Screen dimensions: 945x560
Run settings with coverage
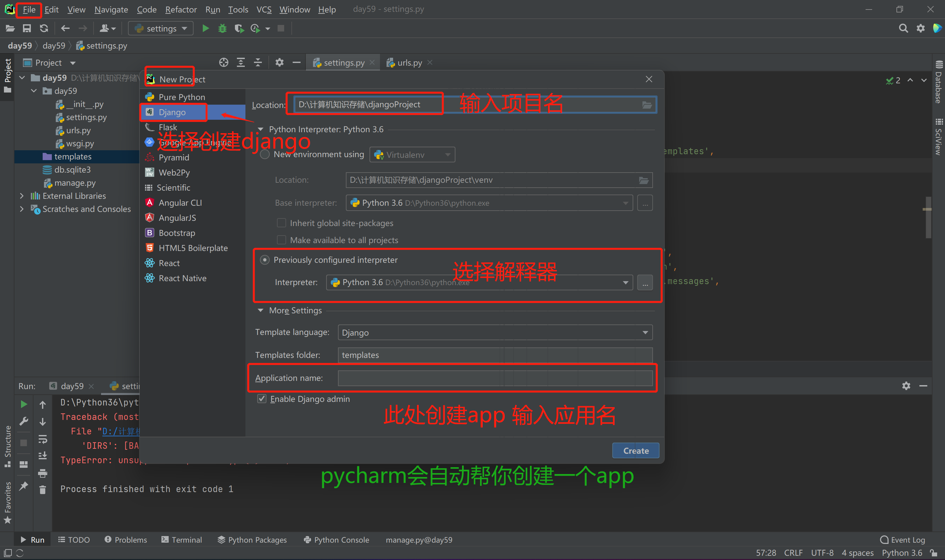pos(239,28)
